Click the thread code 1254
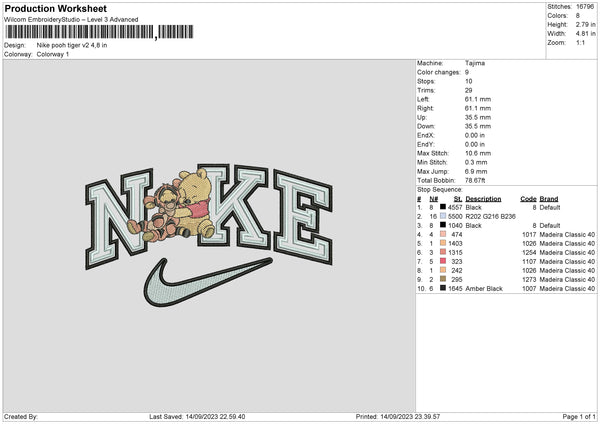The image size is (600, 424). tap(529, 252)
